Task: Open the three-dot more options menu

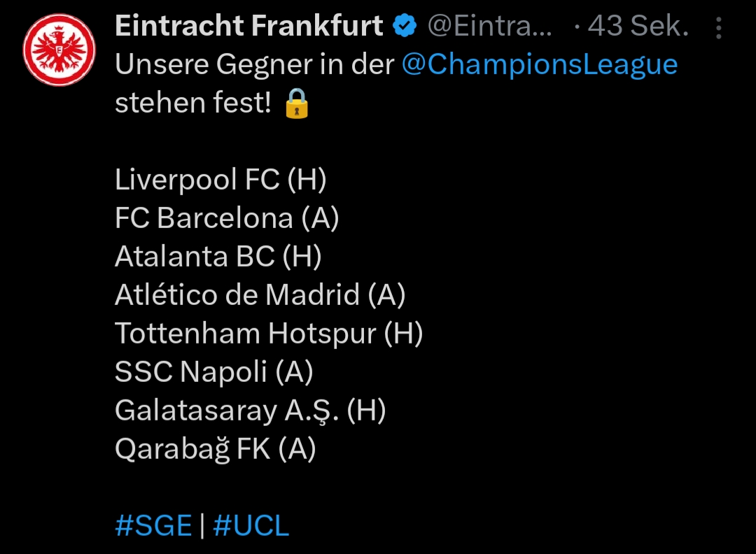Action: tap(718, 28)
